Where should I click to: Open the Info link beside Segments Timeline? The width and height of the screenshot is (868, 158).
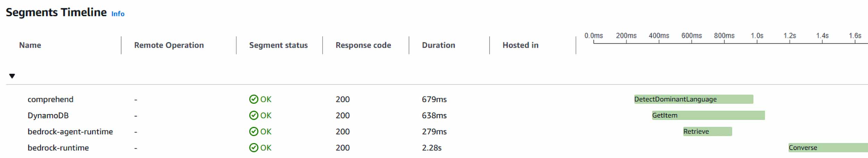[x=118, y=14]
